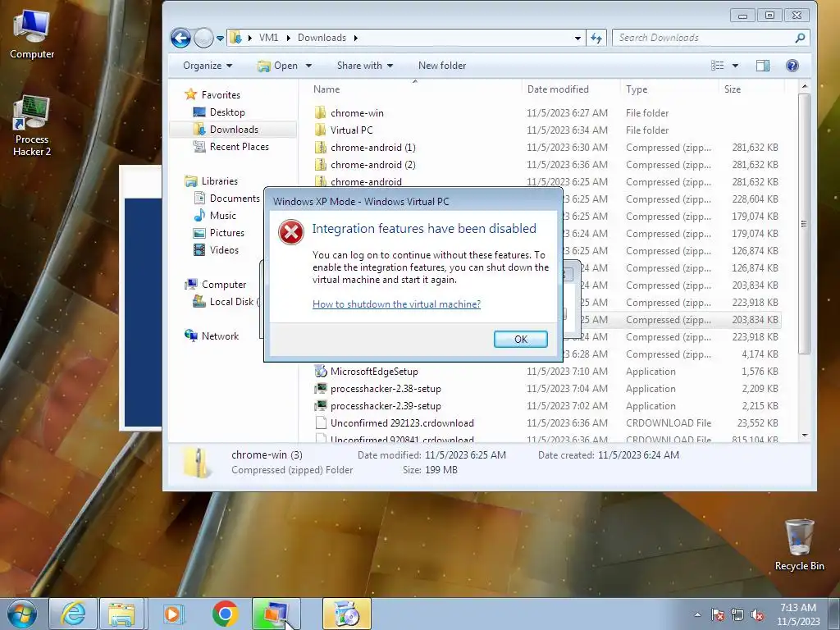This screenshot has height=630, width=840.
Task: Change view with the view icon
Action: click(717, 66)
